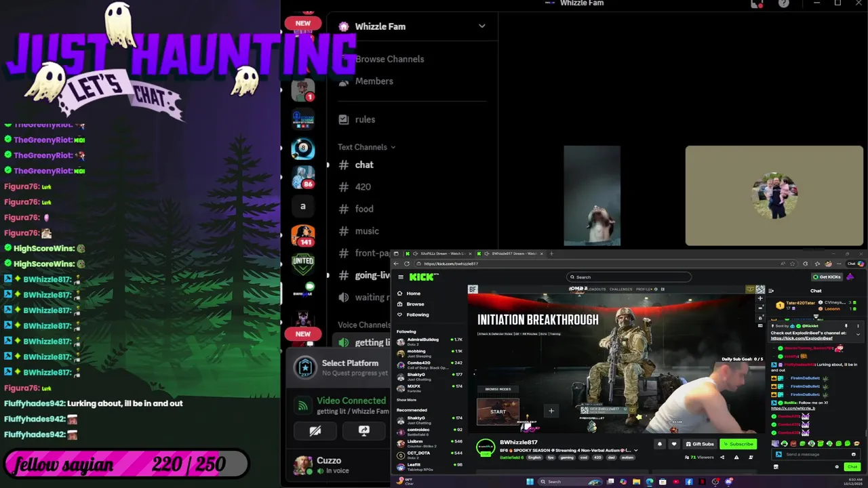Image resolution: width=868 pixels, height=488 pixels.
Task: Open Combs420 channel in Following
Action: tap(430, 364)
